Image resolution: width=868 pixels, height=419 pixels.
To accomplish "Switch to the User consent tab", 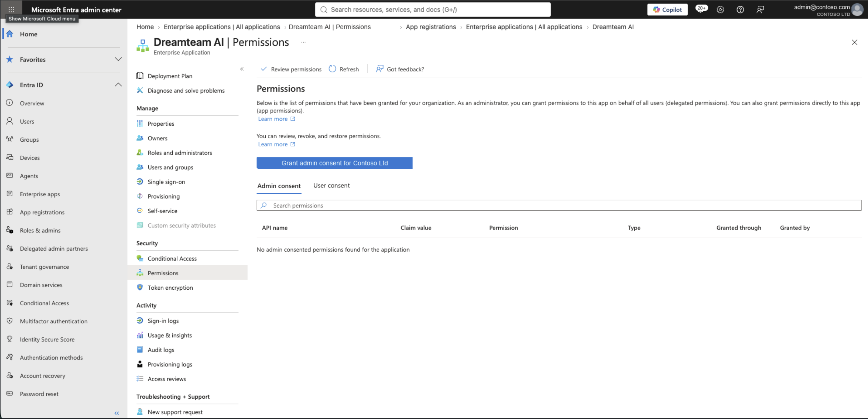I will click(331, 185).
